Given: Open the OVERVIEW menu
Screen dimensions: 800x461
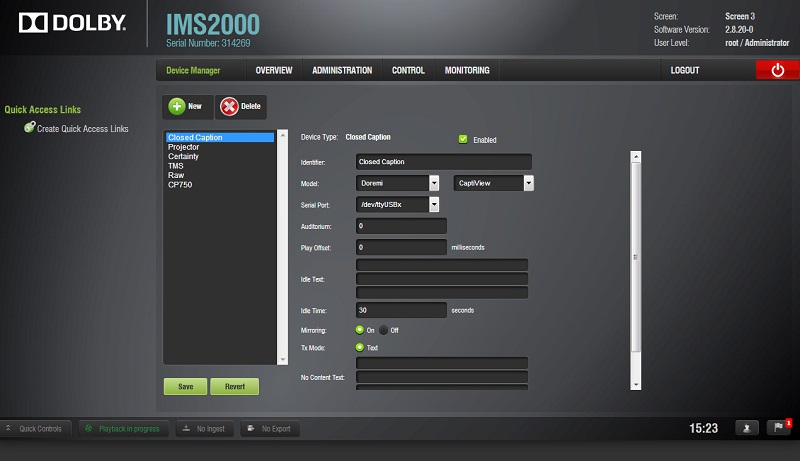Looking at the screenshot, I should 274,70.
